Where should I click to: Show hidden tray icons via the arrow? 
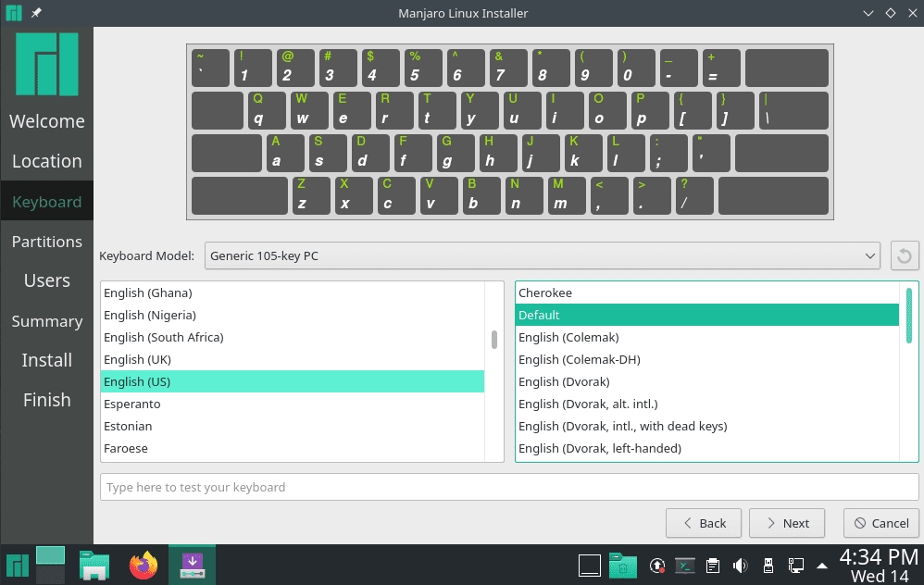820,565
